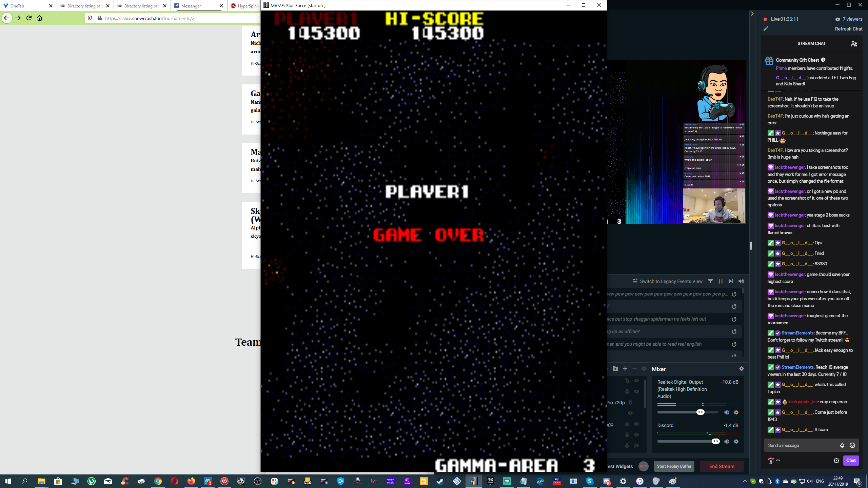This screenshot has width=868, height=488.
Task: Click the Test Widgets button
Action: coord(619,466)
